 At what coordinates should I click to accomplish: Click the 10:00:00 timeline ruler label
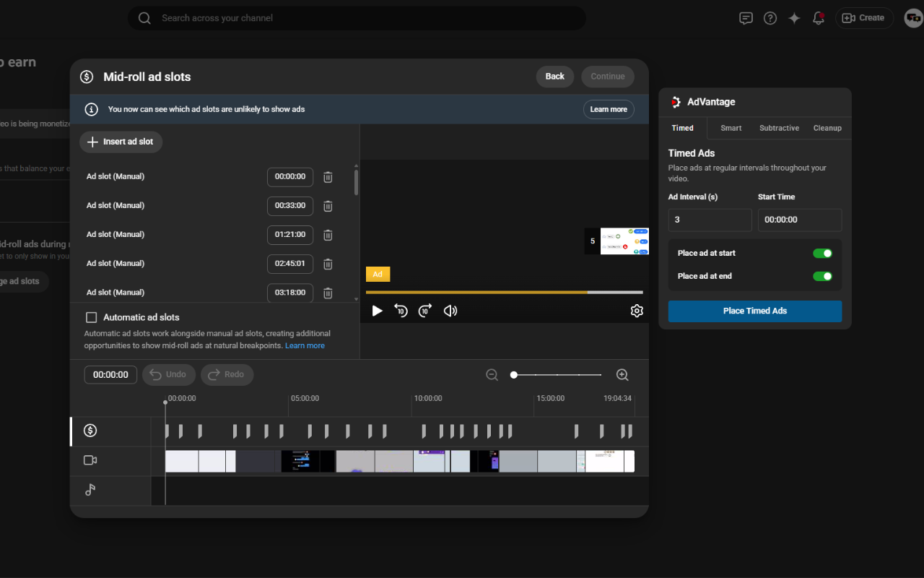point(427,398)
